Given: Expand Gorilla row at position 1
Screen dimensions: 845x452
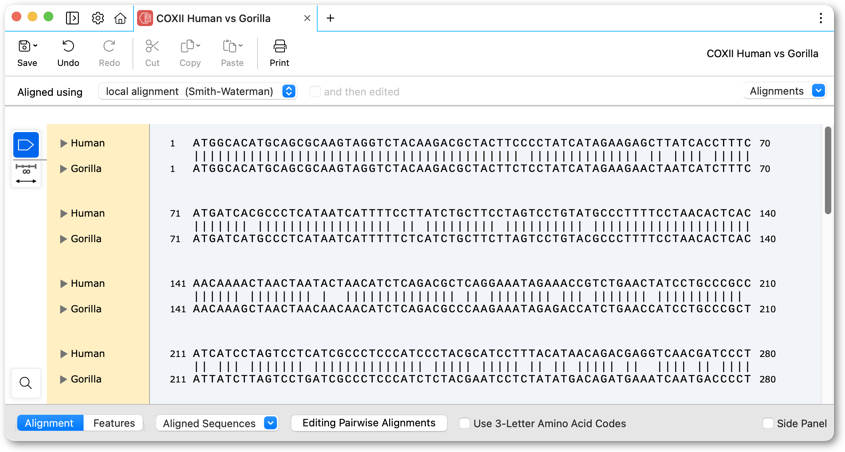Looking at the screenshot, I should (64, 169).
